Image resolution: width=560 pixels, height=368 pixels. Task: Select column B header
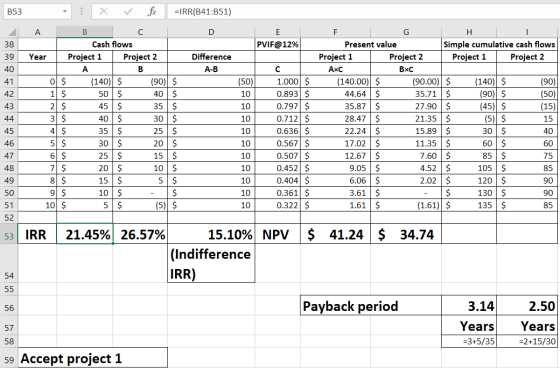click(x=85, y=32)
